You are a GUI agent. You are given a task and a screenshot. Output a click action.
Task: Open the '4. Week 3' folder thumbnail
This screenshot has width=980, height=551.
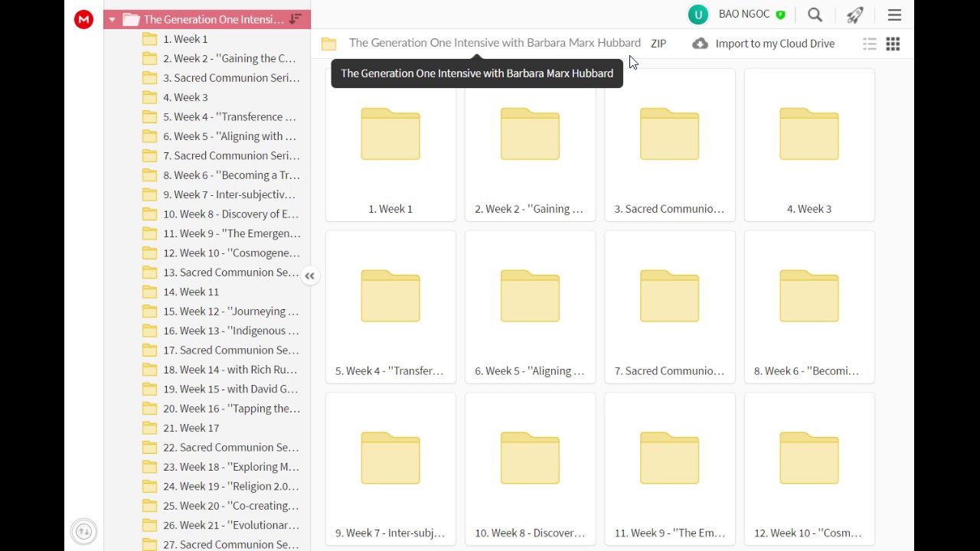tap(809, 145)
